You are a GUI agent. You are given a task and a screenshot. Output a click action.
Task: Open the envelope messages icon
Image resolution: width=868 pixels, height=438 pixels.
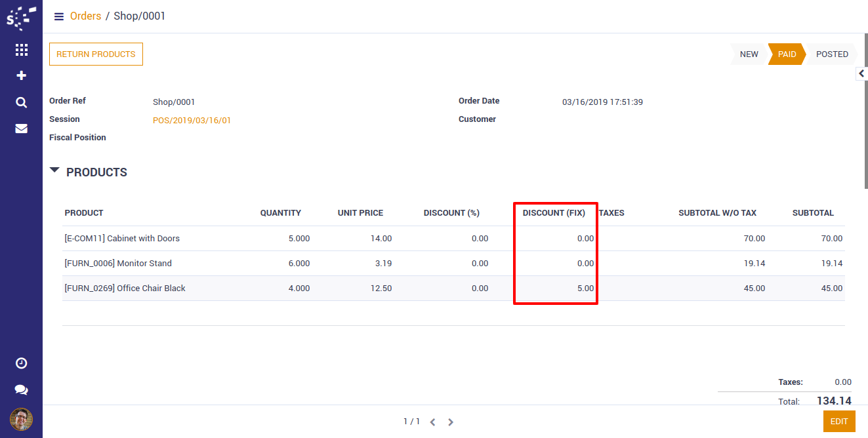(21, 129)
